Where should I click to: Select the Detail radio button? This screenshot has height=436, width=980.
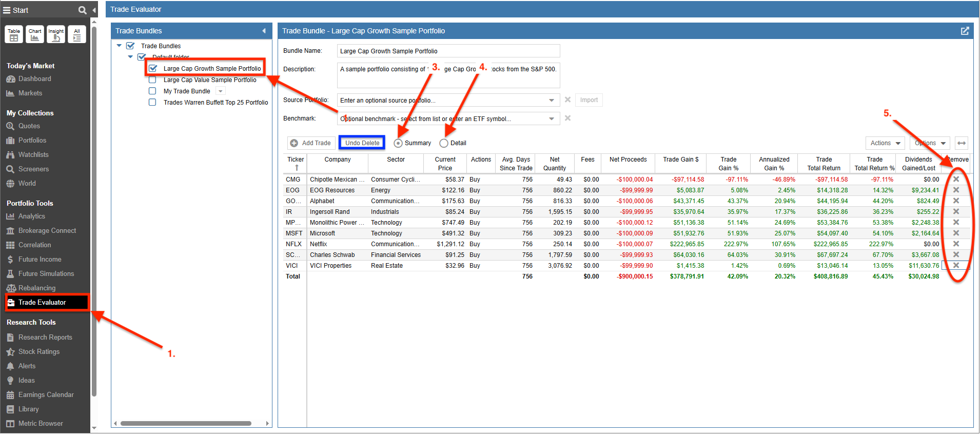(x=444, y=143)
